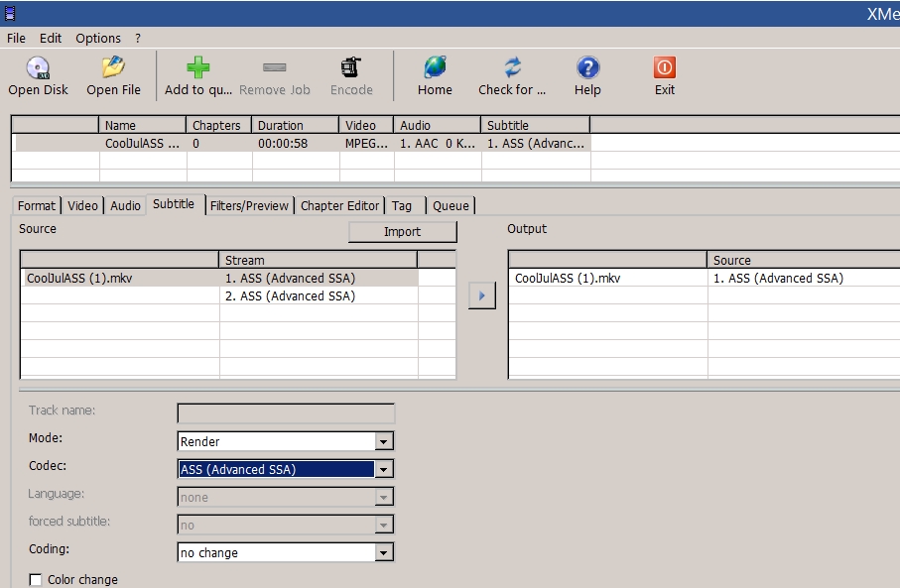Screen dimensions: 900x588
Task: Expand the Coding dropdown showing no change
Action: coord(383,552)
